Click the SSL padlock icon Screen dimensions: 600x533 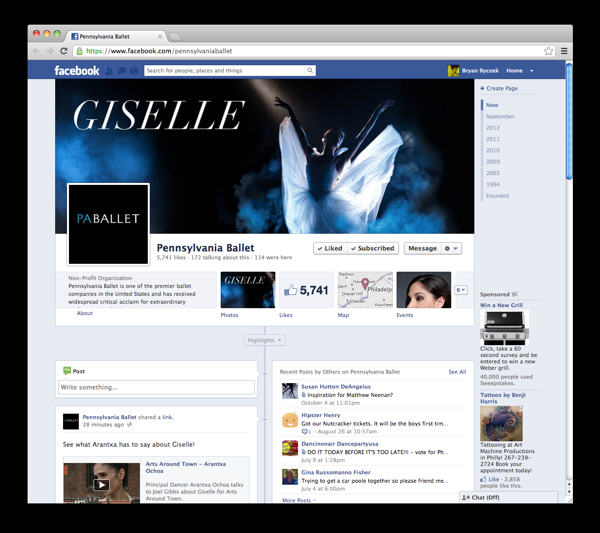[x=79, y=51]
